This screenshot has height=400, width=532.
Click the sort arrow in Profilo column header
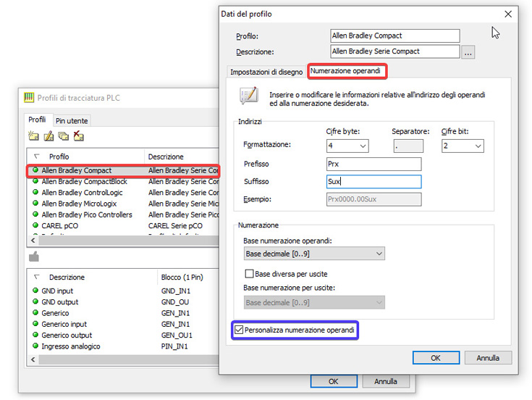[x=37, y=157]
